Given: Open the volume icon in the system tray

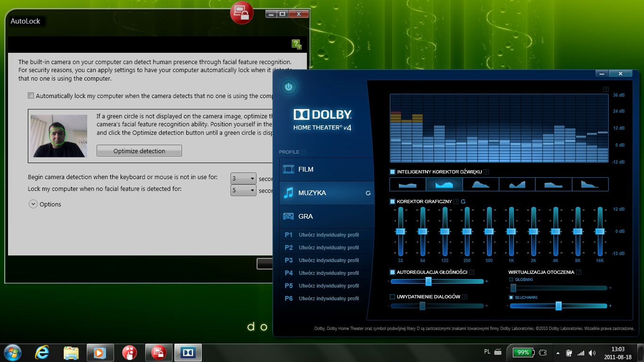Looking at the screenshot, I should tap(592, 353).
